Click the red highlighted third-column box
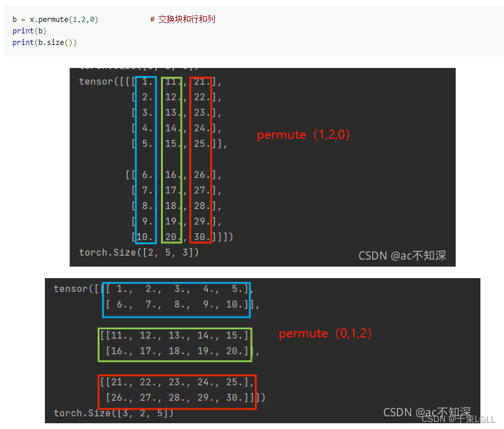The height and width of the screenshot is (429, 504). (x=200, y=159)
